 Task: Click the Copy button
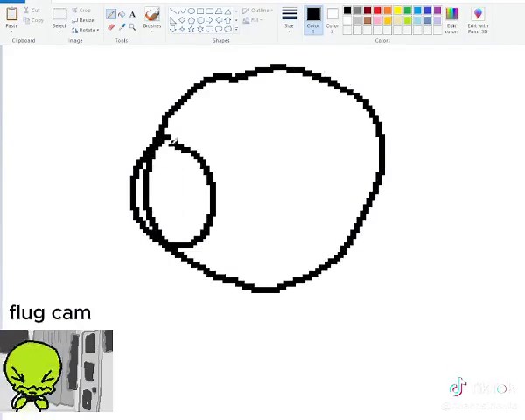tap(33, 20)
